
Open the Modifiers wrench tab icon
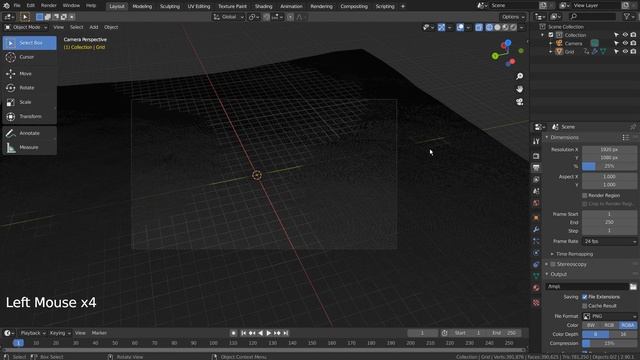point(536,229)
